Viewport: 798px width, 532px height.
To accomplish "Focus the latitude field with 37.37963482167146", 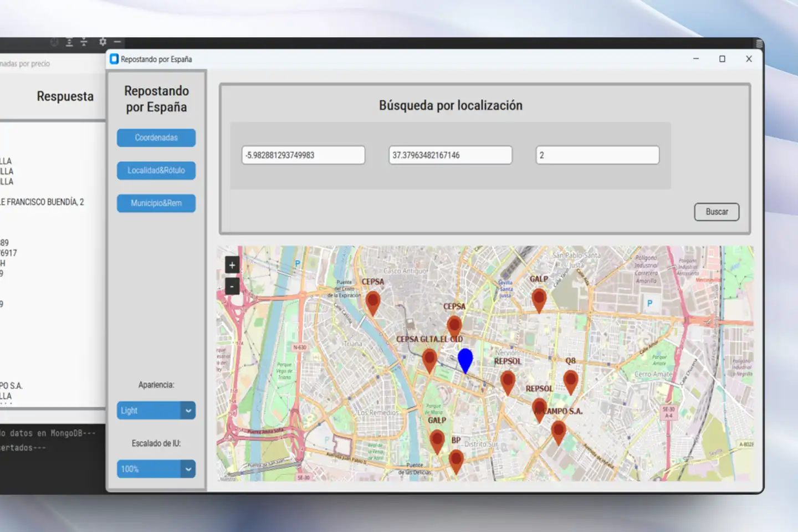I will coord(451,155).
